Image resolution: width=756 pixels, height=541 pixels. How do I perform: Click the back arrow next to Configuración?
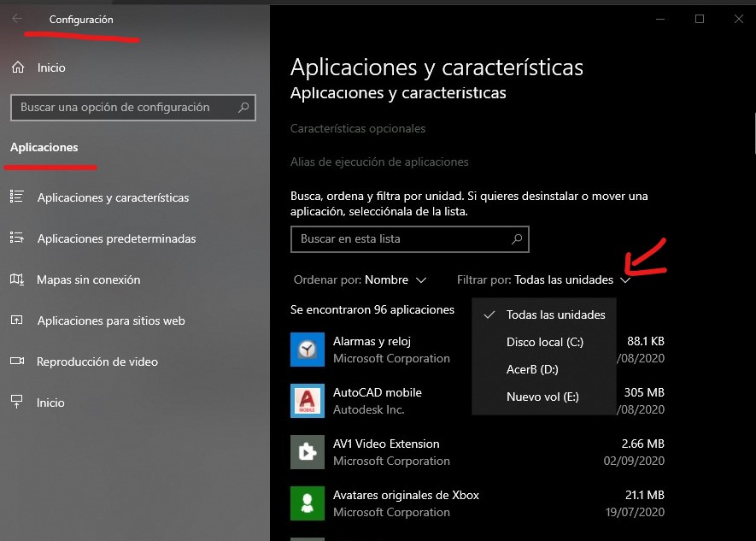point(17,19)
